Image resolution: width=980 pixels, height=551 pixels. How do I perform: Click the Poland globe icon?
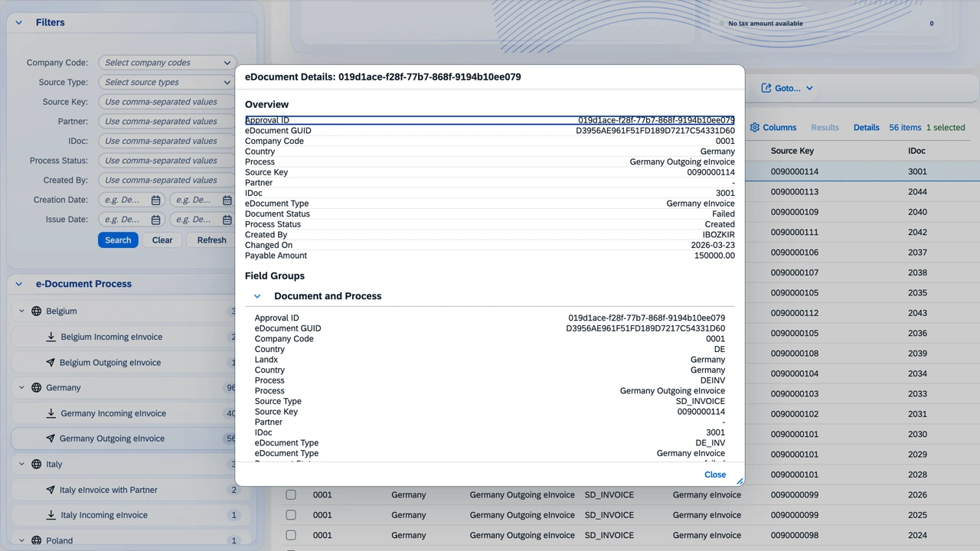tap(36, 540)
